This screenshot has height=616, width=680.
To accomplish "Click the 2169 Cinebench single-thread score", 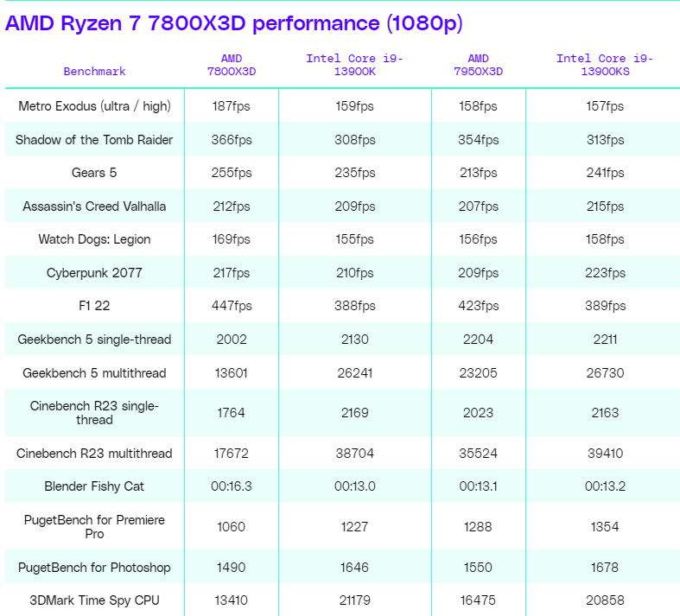I will point(355,413).
